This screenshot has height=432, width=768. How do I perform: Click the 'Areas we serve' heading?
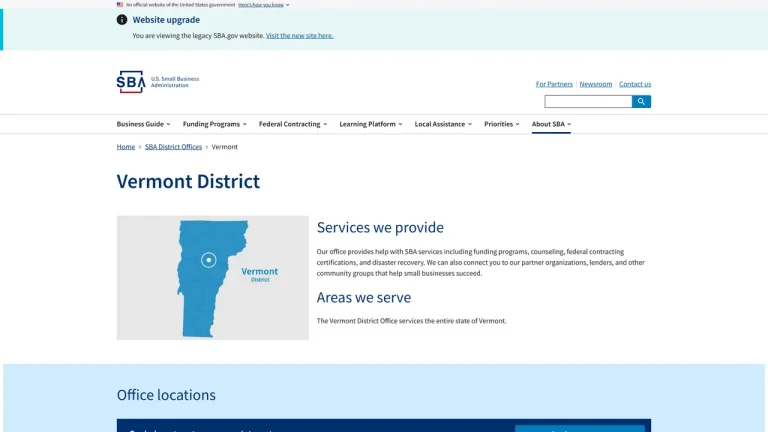363,297
